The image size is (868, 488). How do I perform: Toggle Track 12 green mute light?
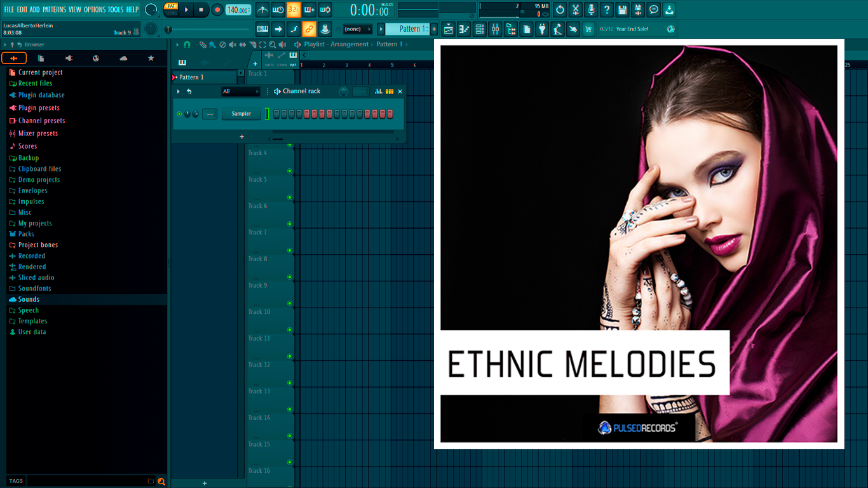point(290,383)
